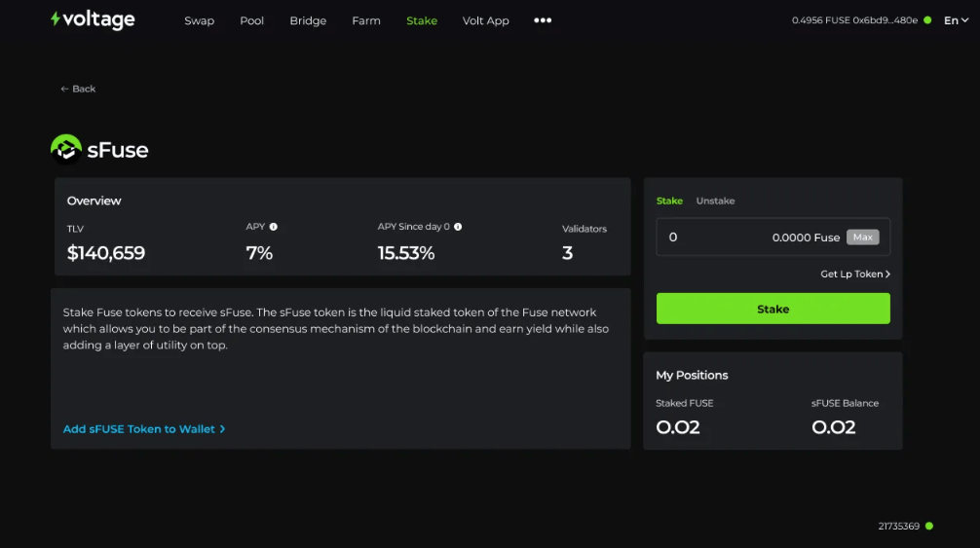Click the Get Lp Token link
Screen dimensions: 980x548
(855, 274)
